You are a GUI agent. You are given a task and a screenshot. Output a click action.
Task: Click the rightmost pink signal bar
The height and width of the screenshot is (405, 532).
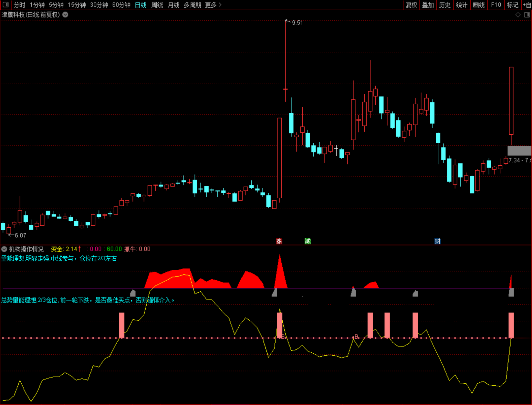[511, 325]
